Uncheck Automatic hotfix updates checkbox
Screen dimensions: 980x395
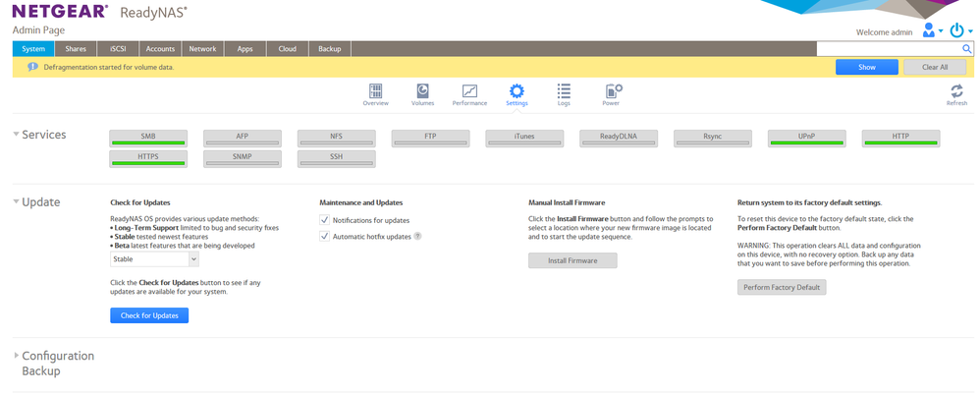[x=326, y=237]
